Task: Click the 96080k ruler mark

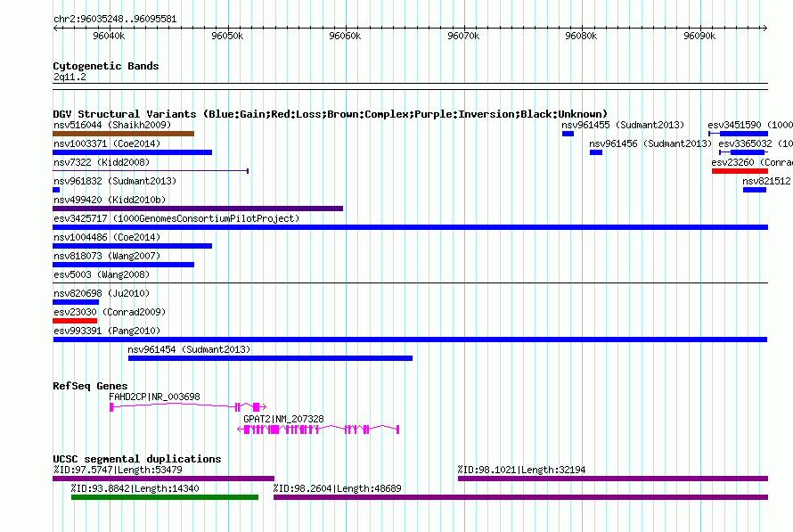Action: click(x=581, y=36)
